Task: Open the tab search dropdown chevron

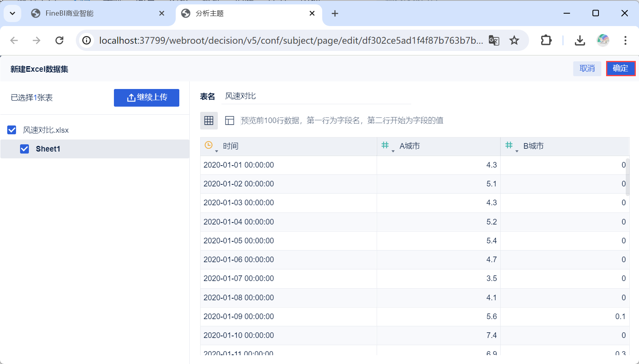Action: 12,14
